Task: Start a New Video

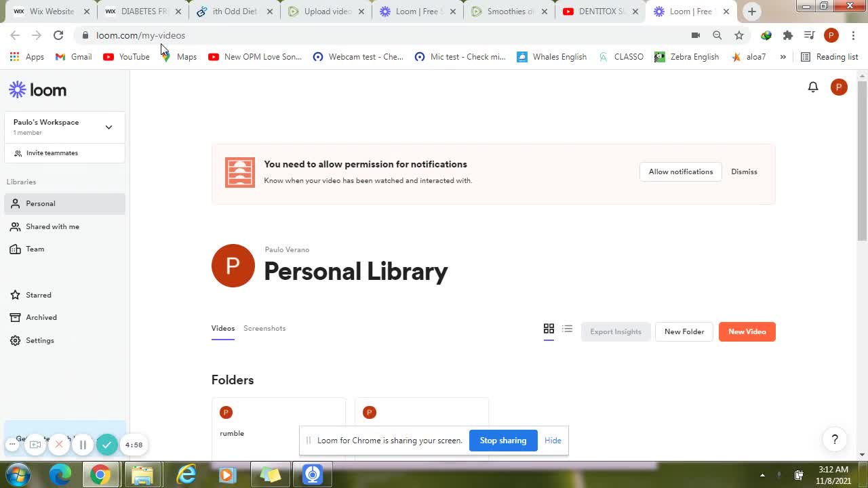Action: [747, 331]
